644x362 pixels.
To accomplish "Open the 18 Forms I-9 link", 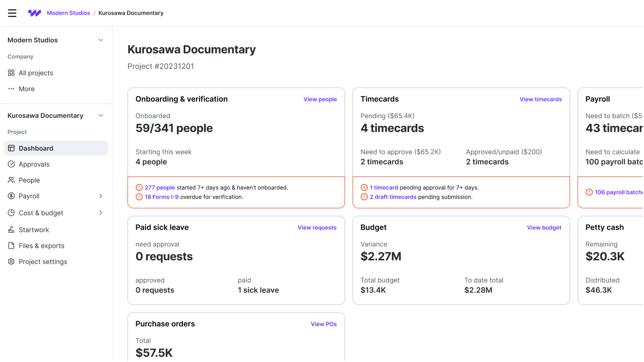I will pos(161,197).
